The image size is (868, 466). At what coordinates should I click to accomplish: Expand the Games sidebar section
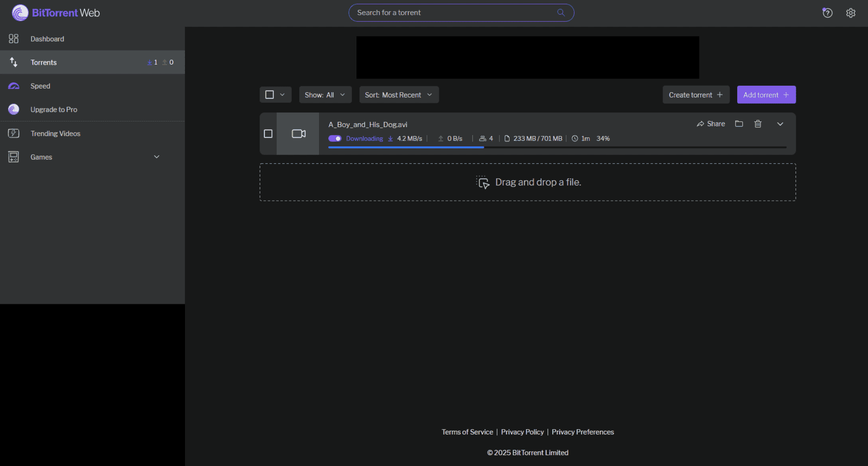click(157, 157)
